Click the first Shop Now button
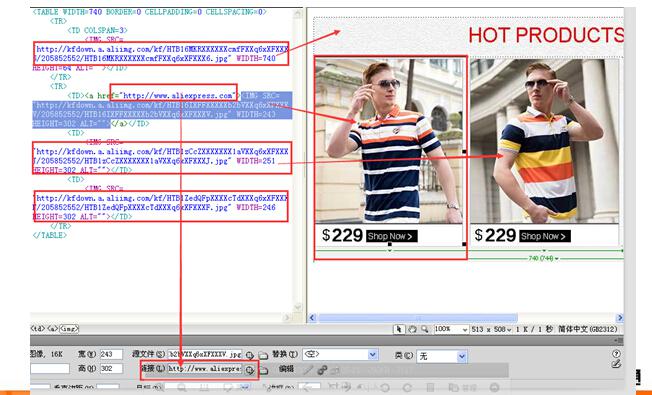This screenshot has width=652, height=395. point(391,236)
